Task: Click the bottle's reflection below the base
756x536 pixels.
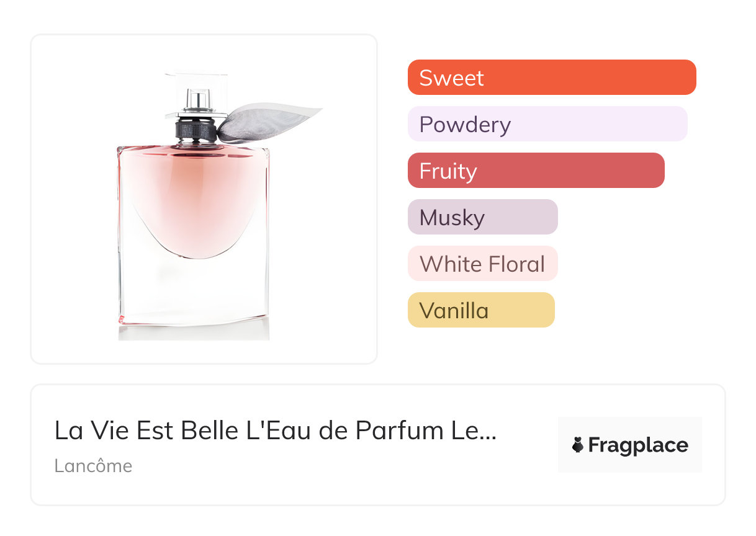Action: [194, 331]
